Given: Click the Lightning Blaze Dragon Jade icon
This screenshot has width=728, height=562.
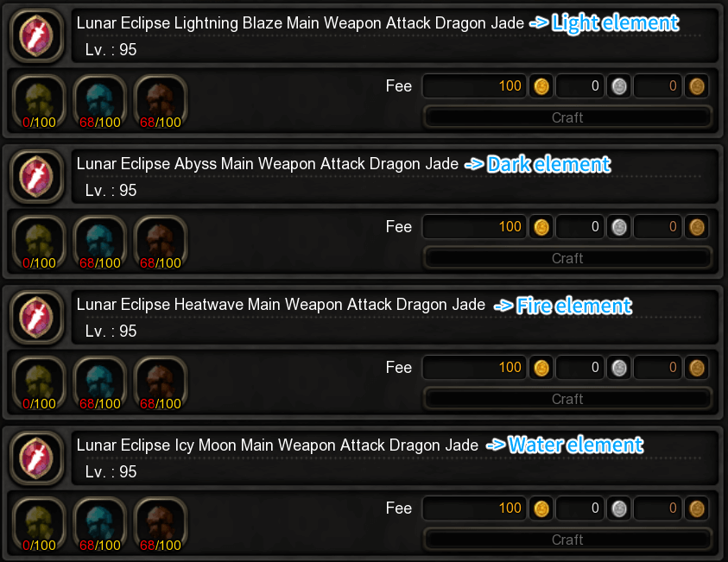Looking at the screenshot, I should [x=36, y=35].
